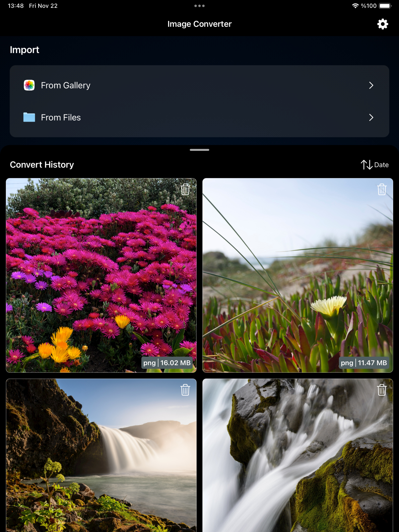Delete the pink flowers image
The image size is (399, 532).
pyautogui.click(x=185, y=189)
